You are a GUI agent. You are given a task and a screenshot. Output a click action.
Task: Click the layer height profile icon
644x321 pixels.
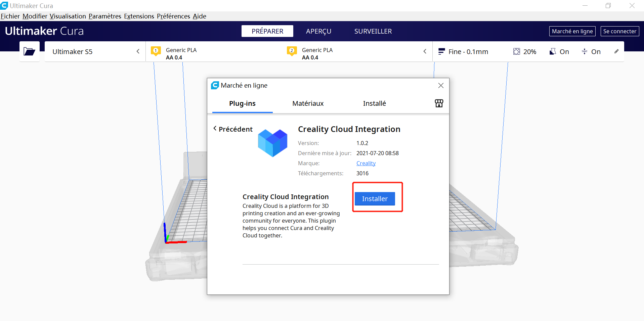pos(441,51)
